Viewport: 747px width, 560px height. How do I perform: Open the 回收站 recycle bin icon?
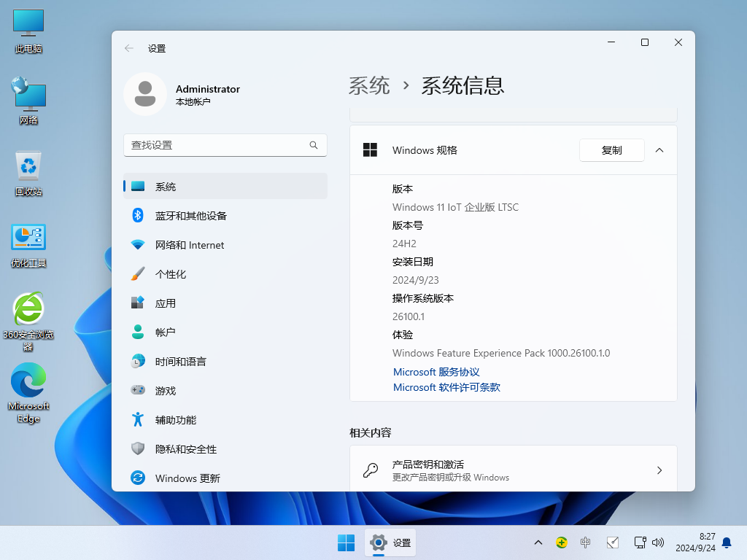click(28, 174)
